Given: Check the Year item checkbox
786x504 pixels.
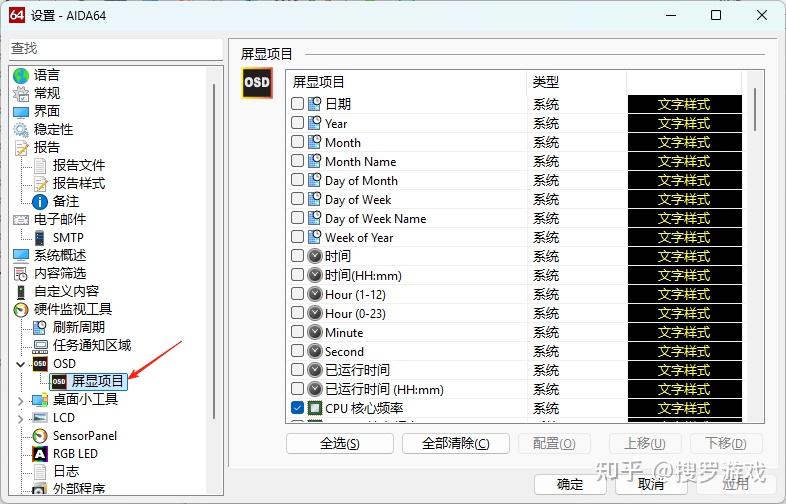Looking at the screenshot, I should tap(297, 123).
